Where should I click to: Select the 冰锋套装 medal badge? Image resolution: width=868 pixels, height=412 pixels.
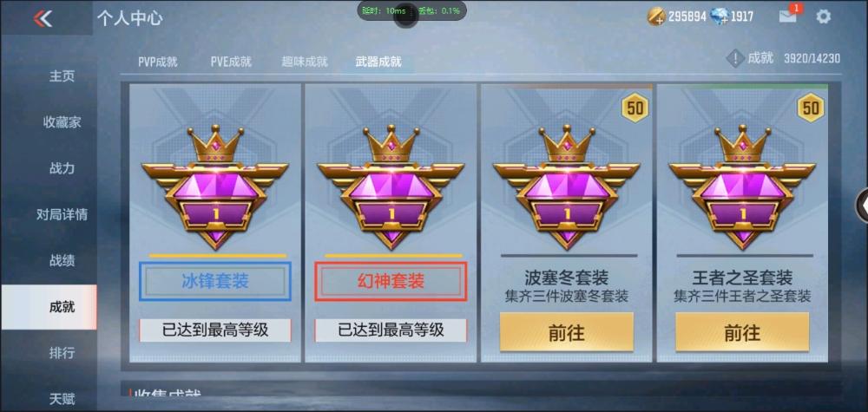tap(214, 187)
